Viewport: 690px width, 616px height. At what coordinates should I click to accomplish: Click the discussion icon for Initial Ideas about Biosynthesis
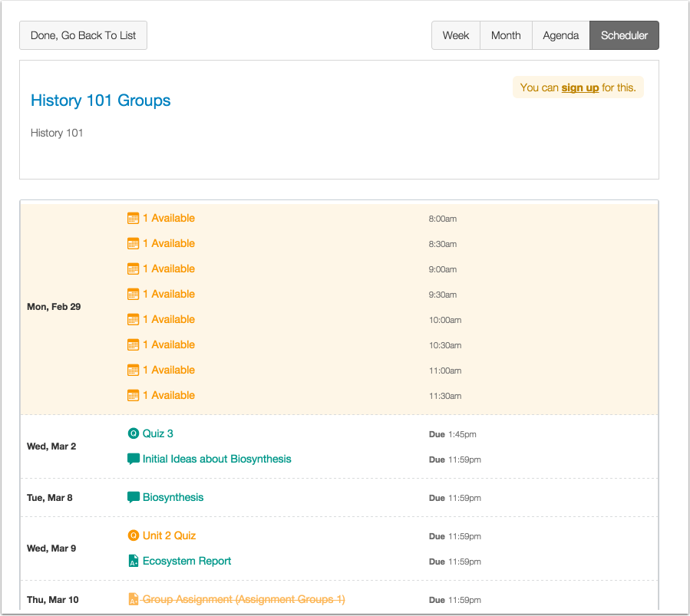[134, 459]
